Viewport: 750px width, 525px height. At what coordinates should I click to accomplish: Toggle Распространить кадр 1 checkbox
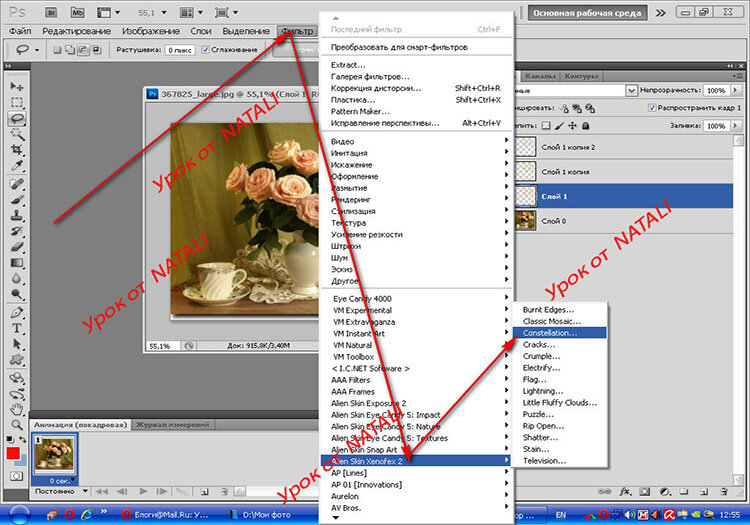click(651, 108)
